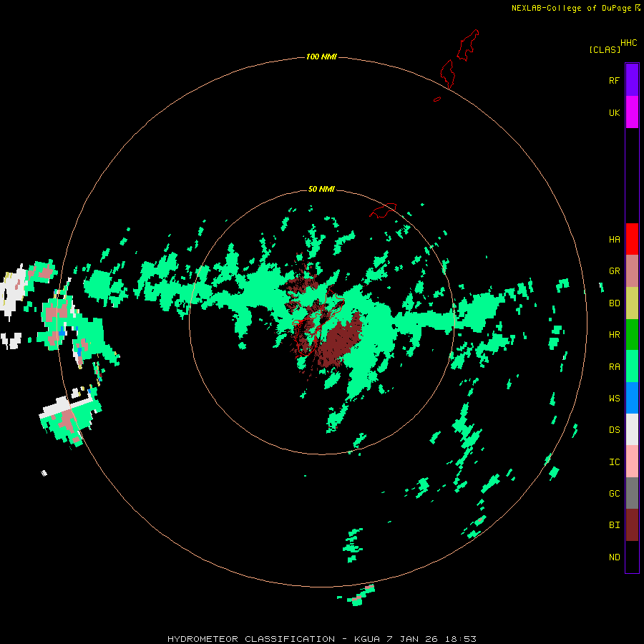Click the HA legend label
This screenshot has height=644, width=644.
[x=614, y=240]
